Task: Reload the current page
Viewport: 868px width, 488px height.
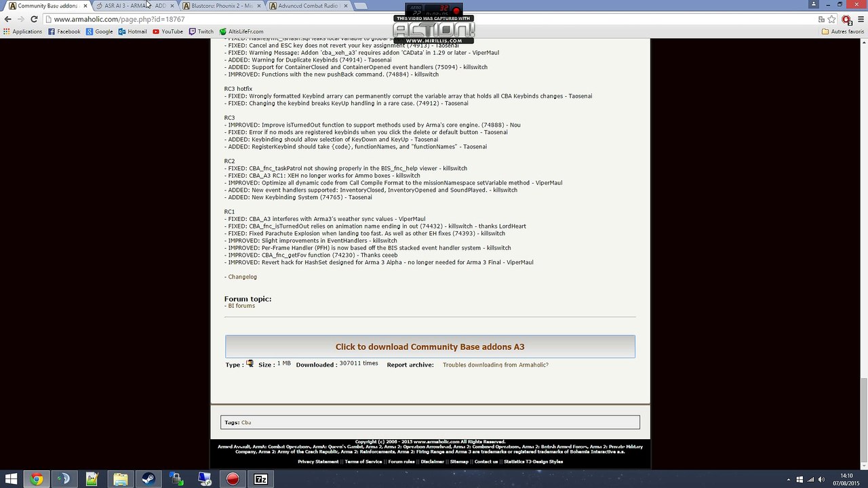Action: coord(34,19)
